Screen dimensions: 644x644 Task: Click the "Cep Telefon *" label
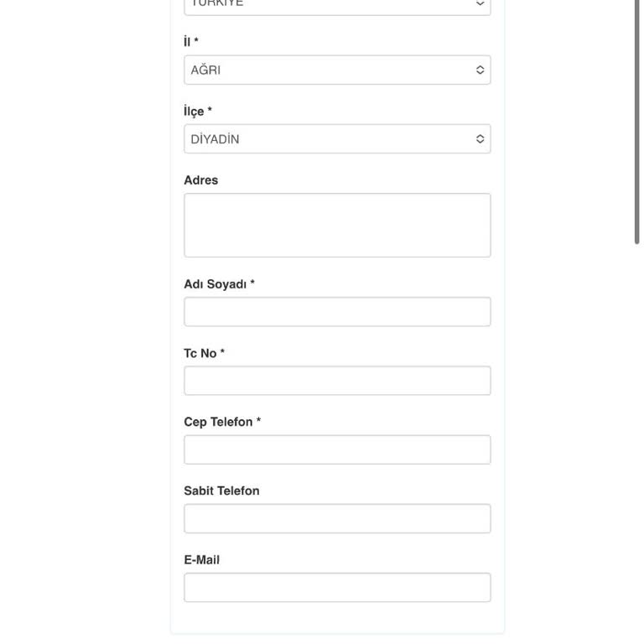click(x=222, y=422)
